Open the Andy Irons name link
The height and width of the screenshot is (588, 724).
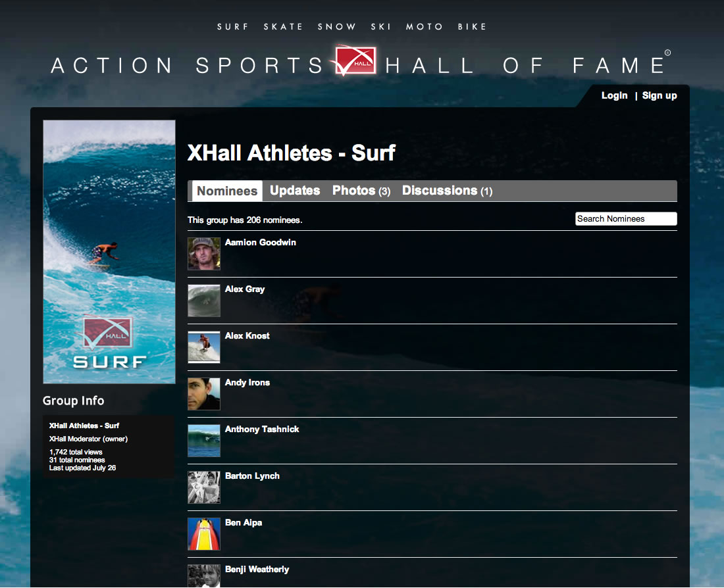(247, 382)
